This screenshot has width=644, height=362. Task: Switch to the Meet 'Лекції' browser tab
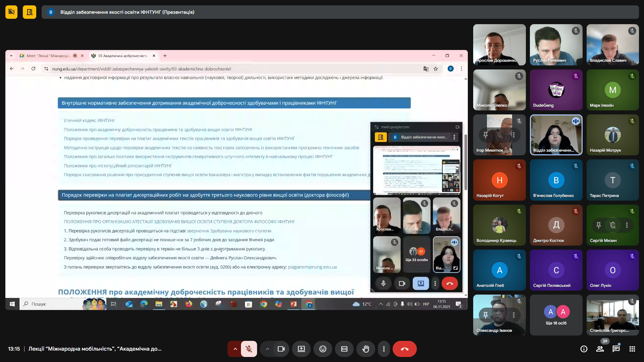click(x=48, y=56)
